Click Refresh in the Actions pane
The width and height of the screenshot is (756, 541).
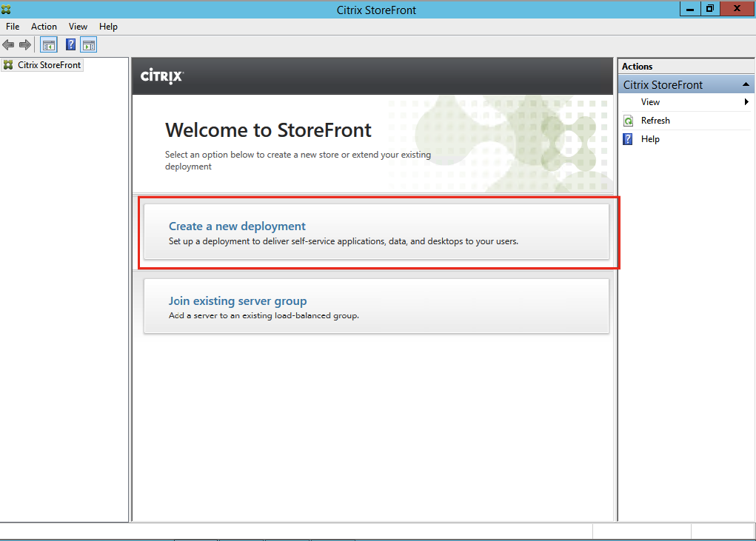pos(655,121)
